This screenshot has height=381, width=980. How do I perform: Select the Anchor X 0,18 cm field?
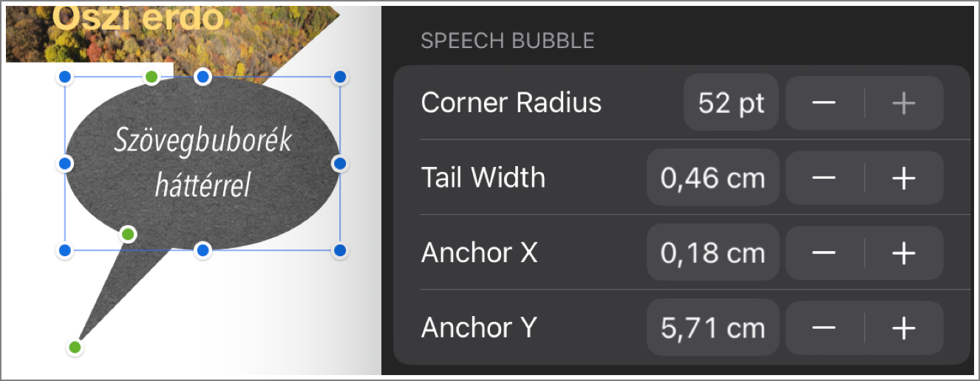[712, 253]
